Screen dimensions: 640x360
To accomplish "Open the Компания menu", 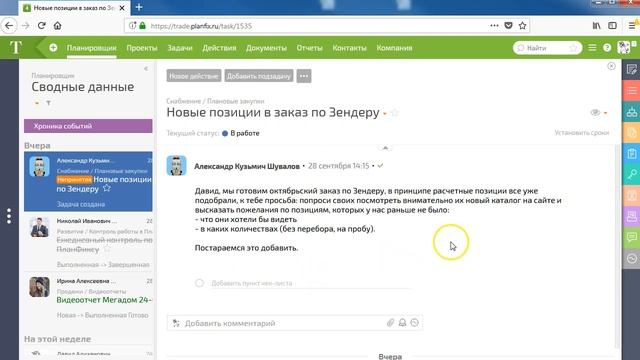I will click(x=394, y=48).
